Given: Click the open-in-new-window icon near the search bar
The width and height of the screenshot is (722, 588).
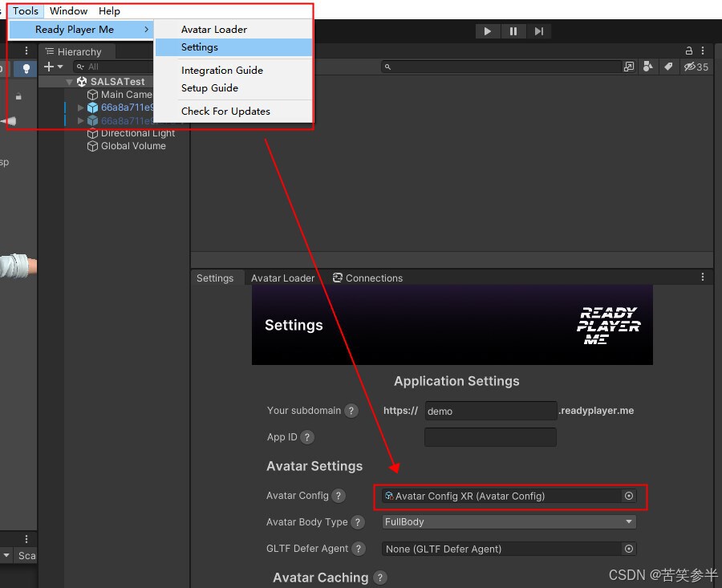Looking at the screenshot, I should (629, 67).
